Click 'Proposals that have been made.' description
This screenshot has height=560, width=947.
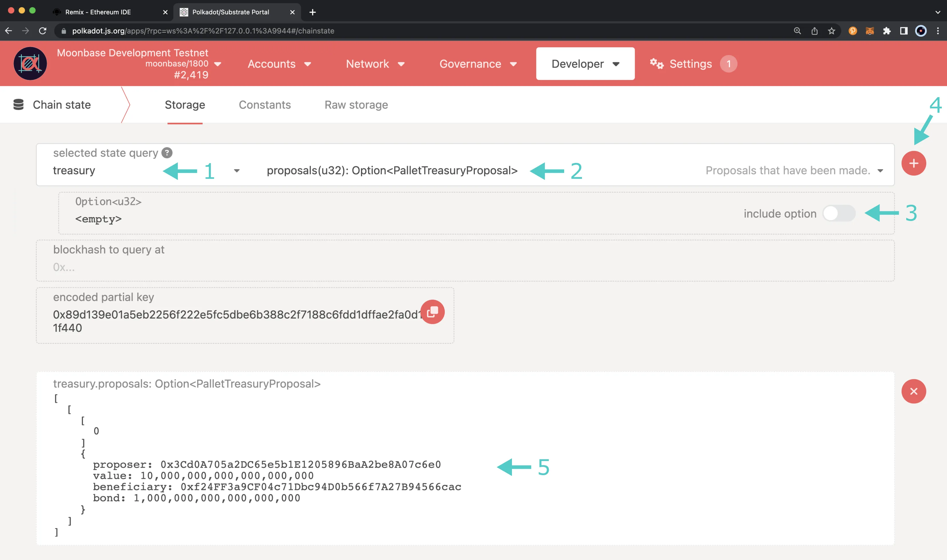(x=788, y=171)
